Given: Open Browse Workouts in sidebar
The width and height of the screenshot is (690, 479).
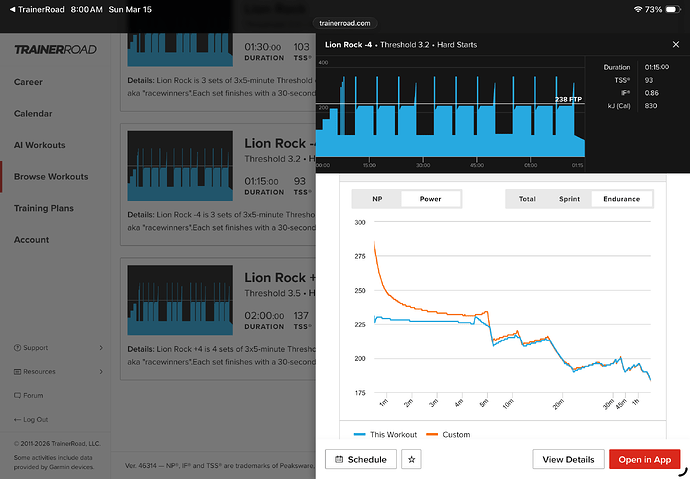Looking at the screenshot, I should (x=51, y=176).
